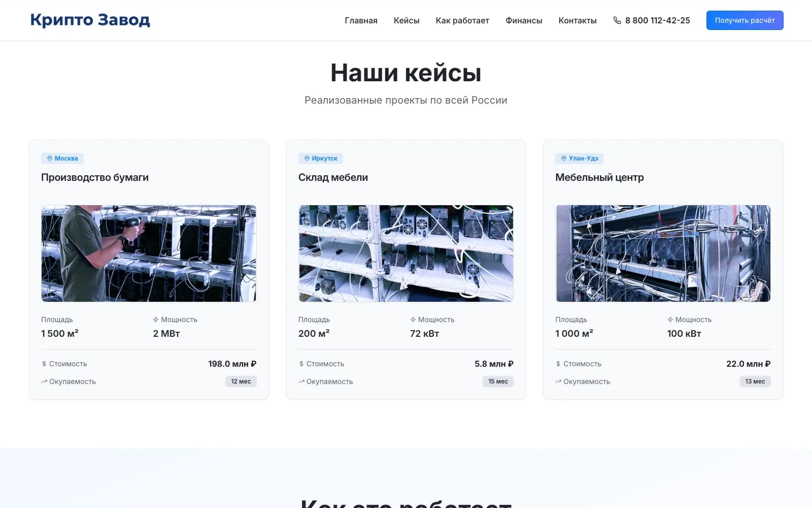Open the Производство бумаги photo
The height and width of the screenshot is (508, 812).
pos(149,253)
